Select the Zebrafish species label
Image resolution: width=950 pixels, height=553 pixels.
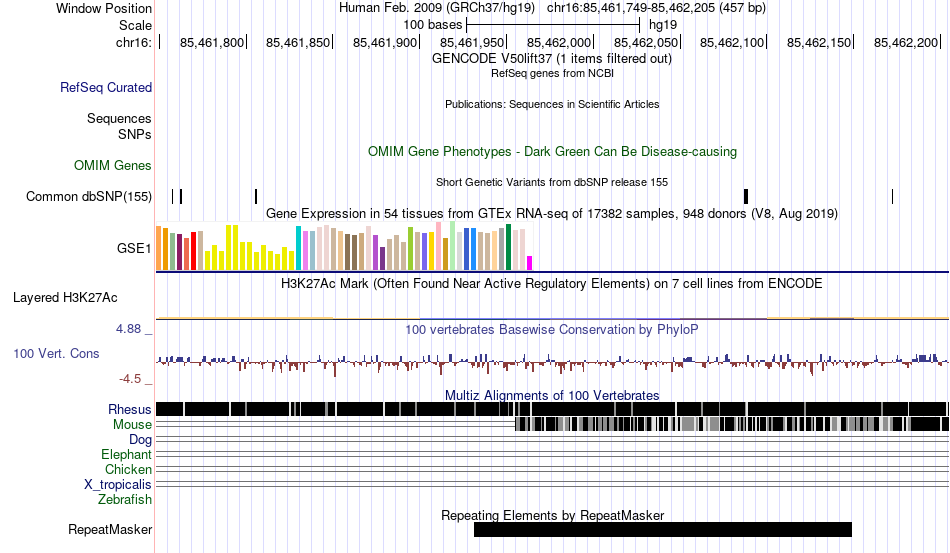pyautogui.click(x=125, y=500)
